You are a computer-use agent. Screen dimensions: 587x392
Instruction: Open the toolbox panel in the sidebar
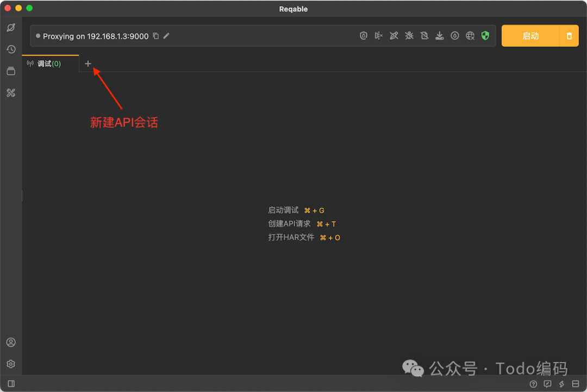pyautogui.click(x=11, y=92)
